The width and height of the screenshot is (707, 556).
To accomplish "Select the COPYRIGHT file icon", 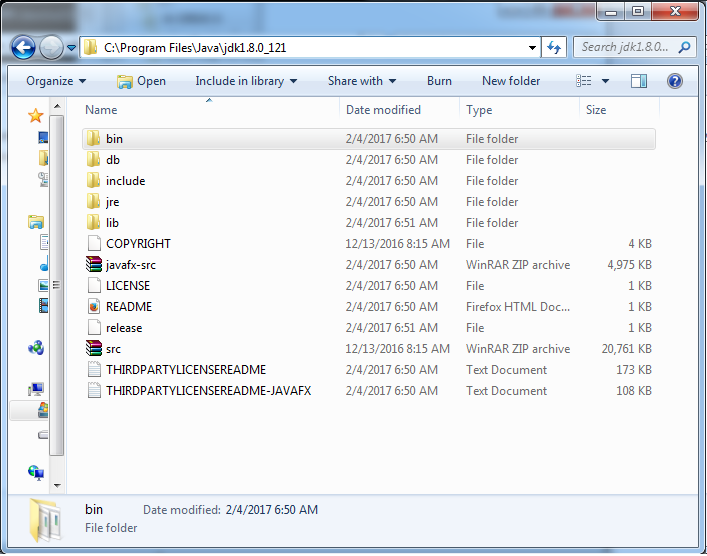I will point(94,244).
